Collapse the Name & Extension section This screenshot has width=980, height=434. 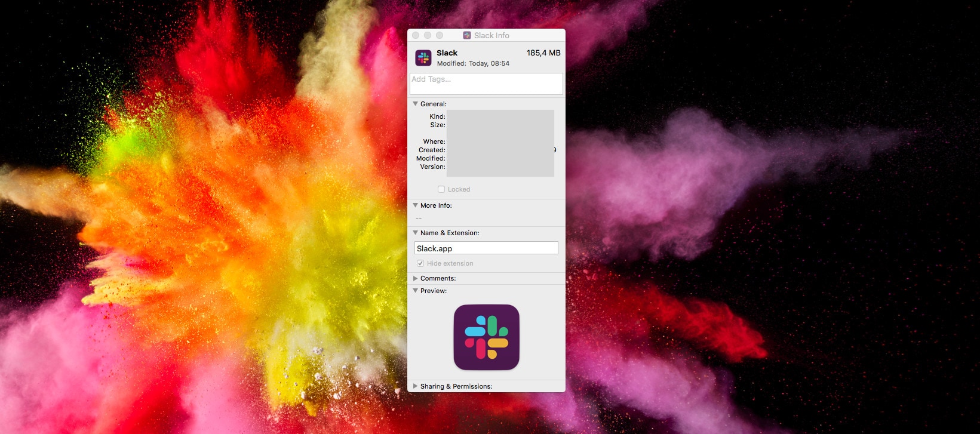pyautogui.click(x=416, y=233)
